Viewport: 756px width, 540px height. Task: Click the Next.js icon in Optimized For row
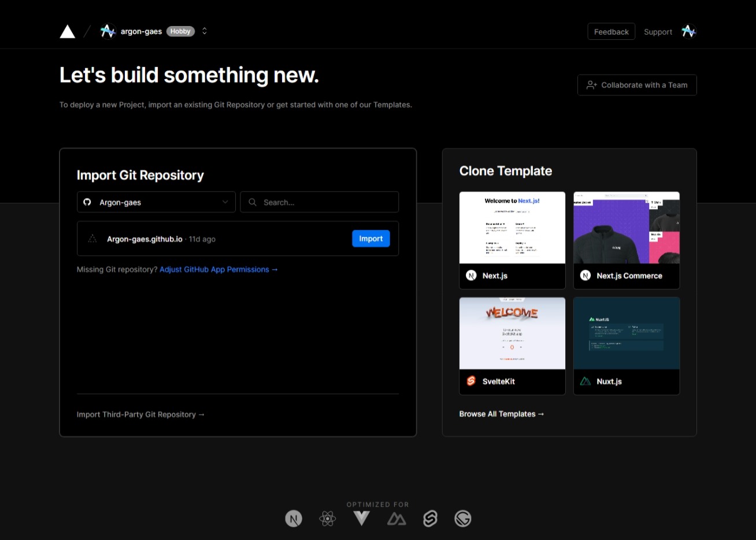click(x=294, y=519)
